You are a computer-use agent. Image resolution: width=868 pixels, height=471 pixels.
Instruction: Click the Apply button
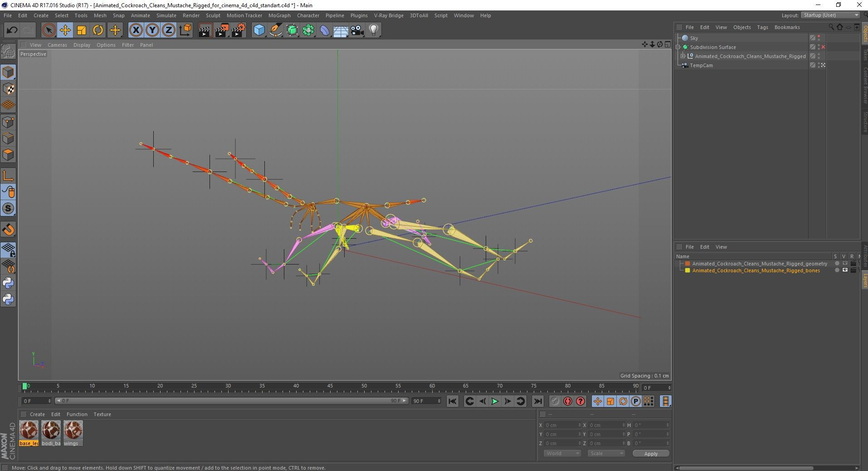point(651,454)
